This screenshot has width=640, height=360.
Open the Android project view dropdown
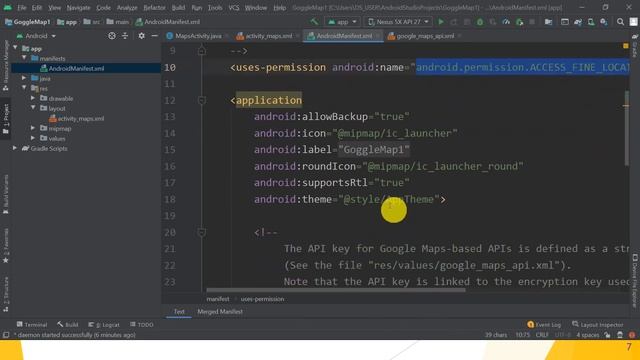(x=36, y=36)
